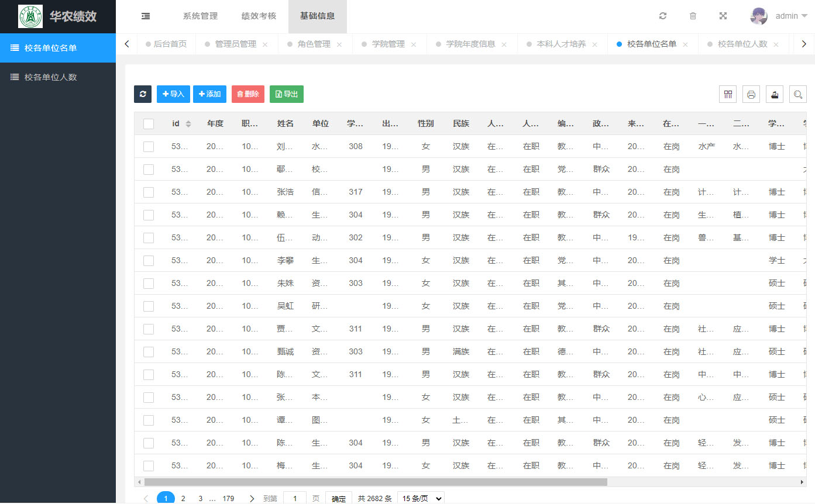
Task: Click the green 导出 button
Action: pos(287,94)
